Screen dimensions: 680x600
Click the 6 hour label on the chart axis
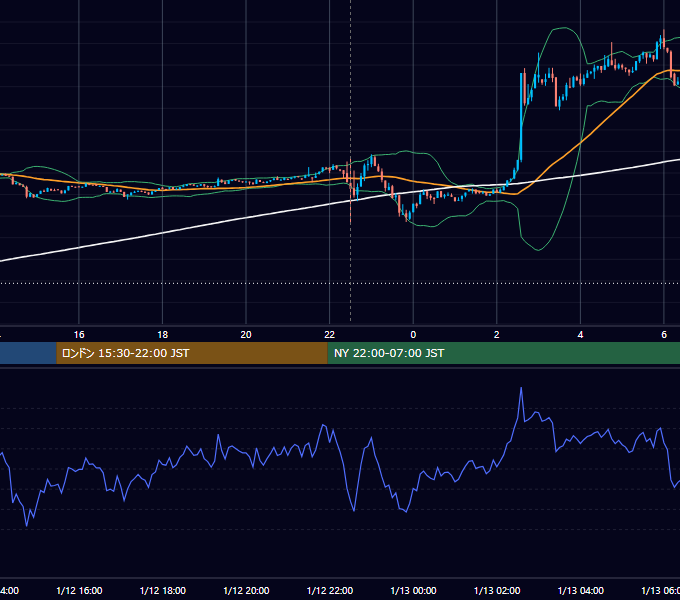(x=664, y=335)
